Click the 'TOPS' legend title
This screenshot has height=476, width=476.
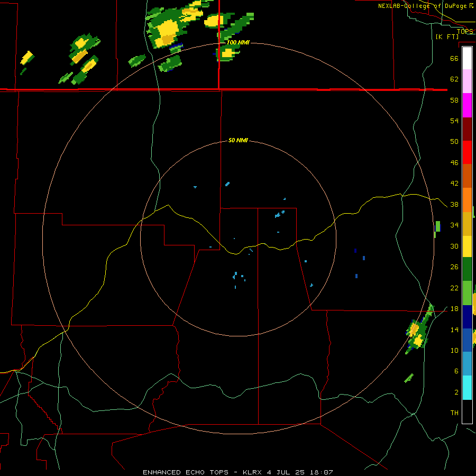(x=465, y=31)
